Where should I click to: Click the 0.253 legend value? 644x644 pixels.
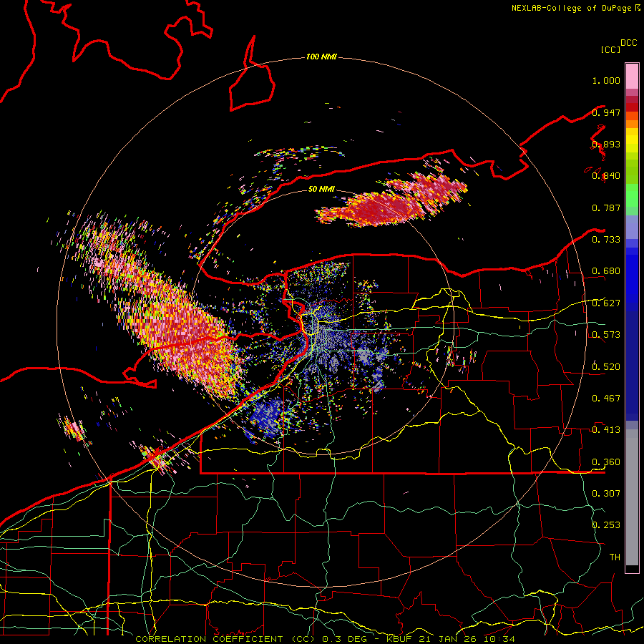[x=606, y=525]
